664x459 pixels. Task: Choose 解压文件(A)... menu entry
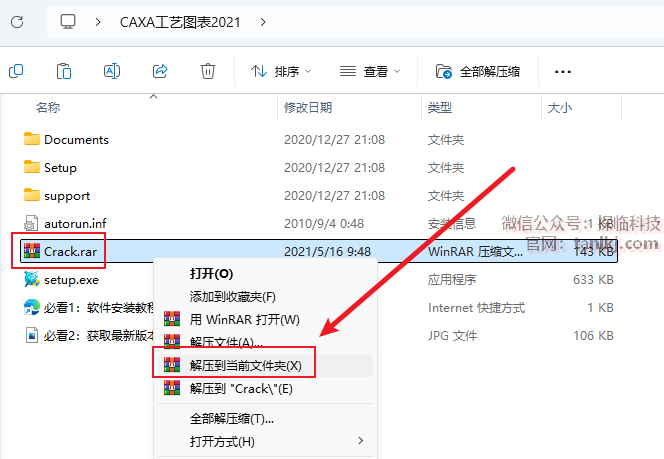pyautogui.click(x=265, y=341)
